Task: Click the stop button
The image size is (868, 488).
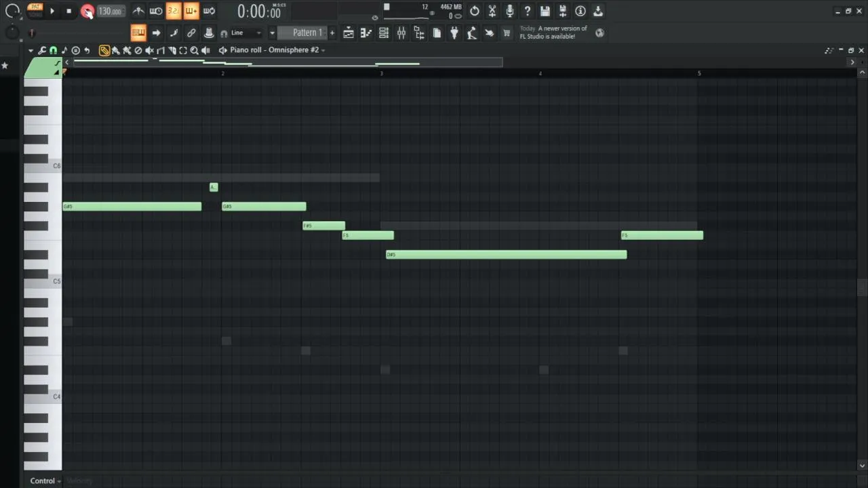Action: pos(68,11)
